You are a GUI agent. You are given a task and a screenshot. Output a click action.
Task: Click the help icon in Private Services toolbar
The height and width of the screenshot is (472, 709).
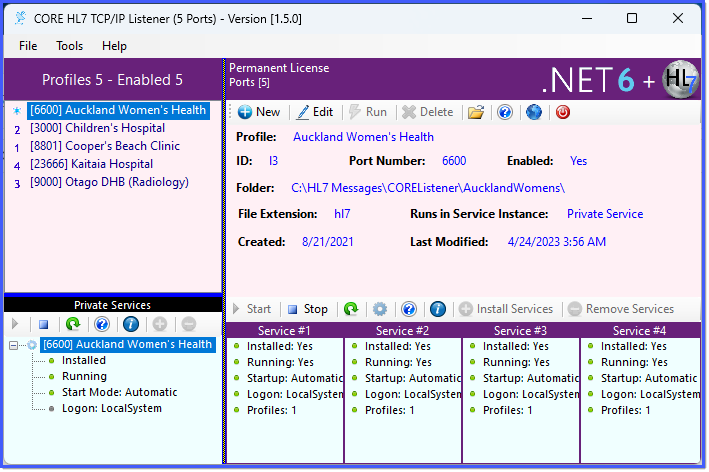[x=102, y=324]
